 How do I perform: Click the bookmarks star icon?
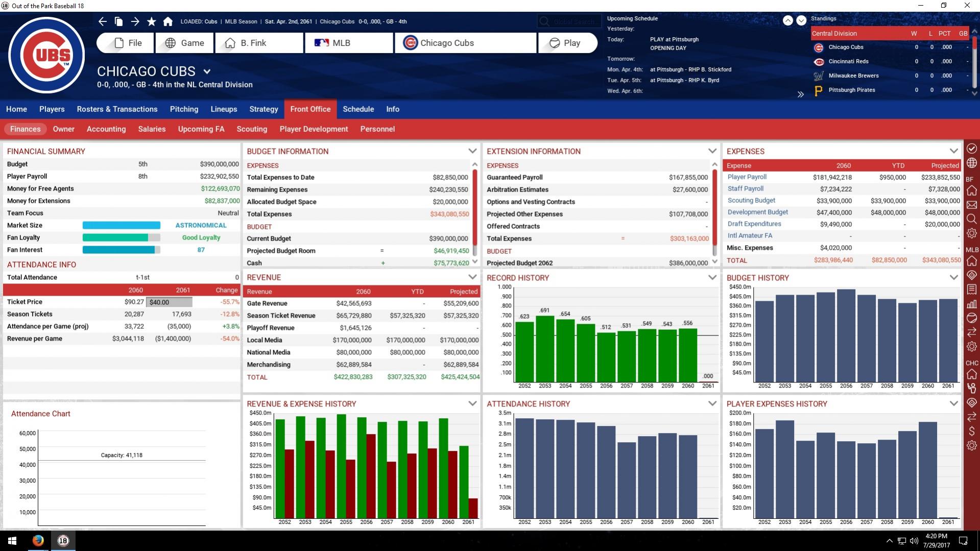coord(152,21)
